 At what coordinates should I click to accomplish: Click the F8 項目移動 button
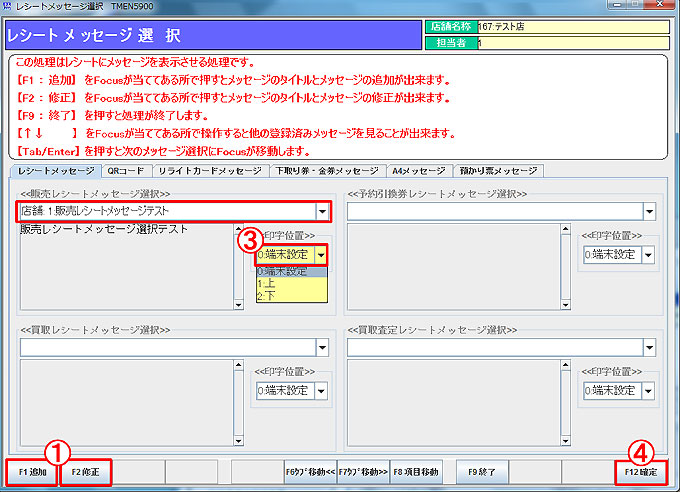pyautogui.click(x=416, y=472)
